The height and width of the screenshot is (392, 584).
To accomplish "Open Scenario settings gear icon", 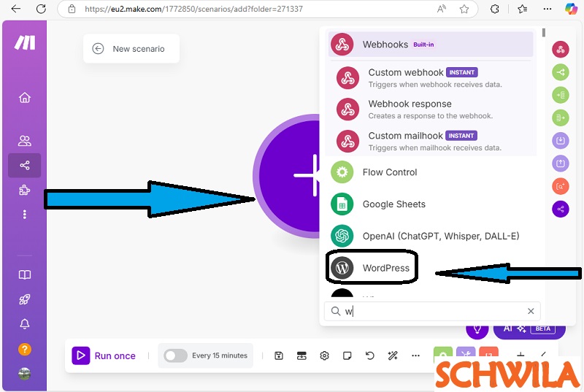I will point(324,356).
